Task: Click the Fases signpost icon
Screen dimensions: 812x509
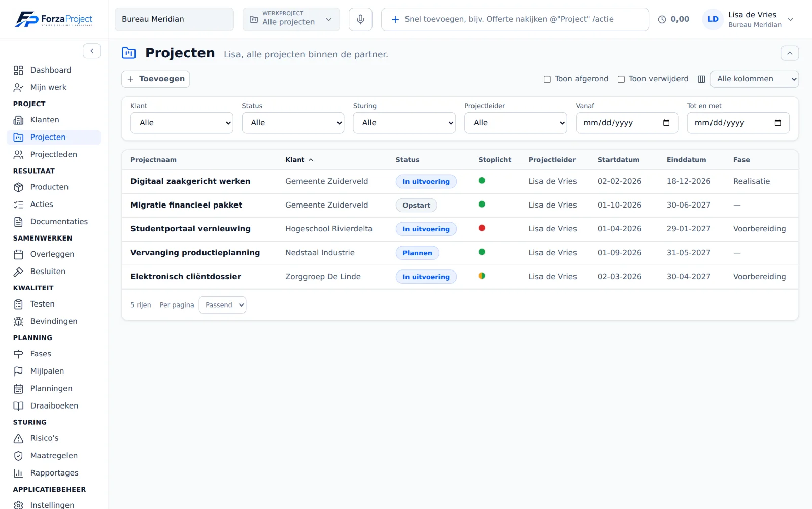Action: [18, 354]
